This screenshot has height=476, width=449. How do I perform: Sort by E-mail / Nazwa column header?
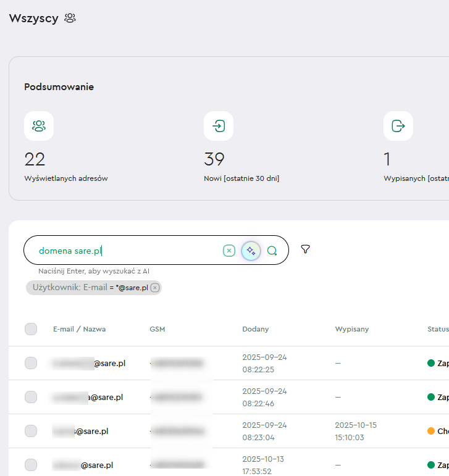click(79, 329)
